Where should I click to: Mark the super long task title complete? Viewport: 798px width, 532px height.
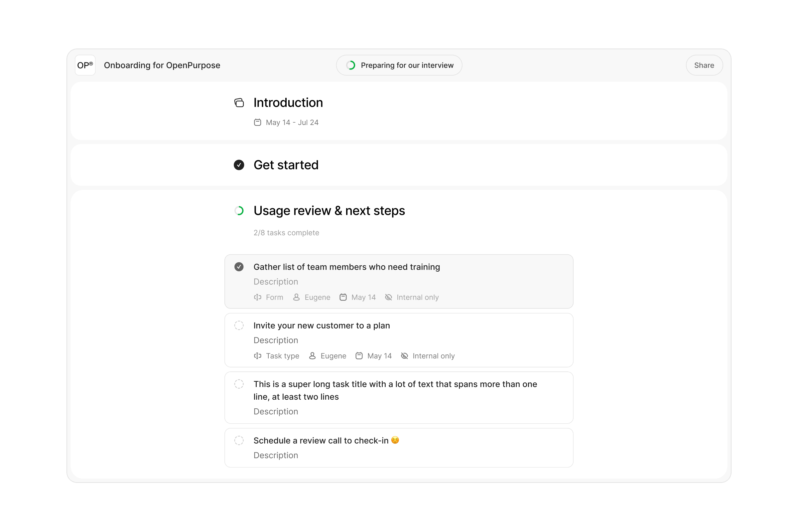(x=239, y=384)
